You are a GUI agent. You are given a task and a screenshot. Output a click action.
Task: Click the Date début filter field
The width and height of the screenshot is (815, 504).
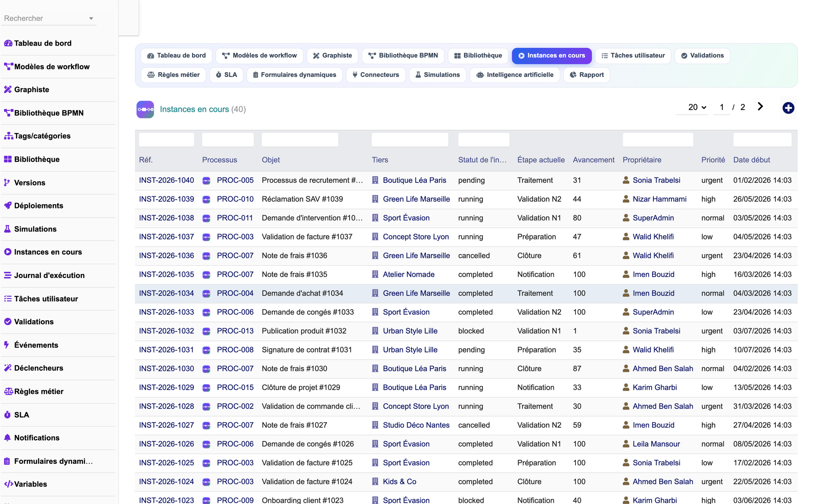pos(762,140)
